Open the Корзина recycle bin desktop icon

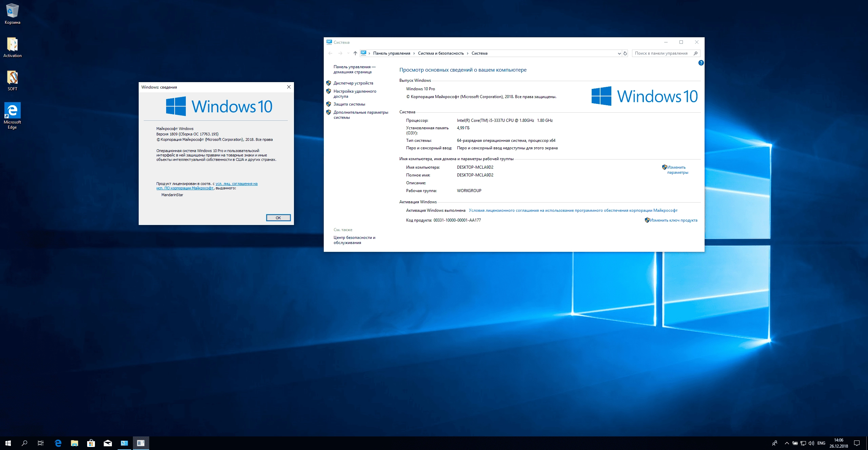pyautogui.click(x=13, y=14)
